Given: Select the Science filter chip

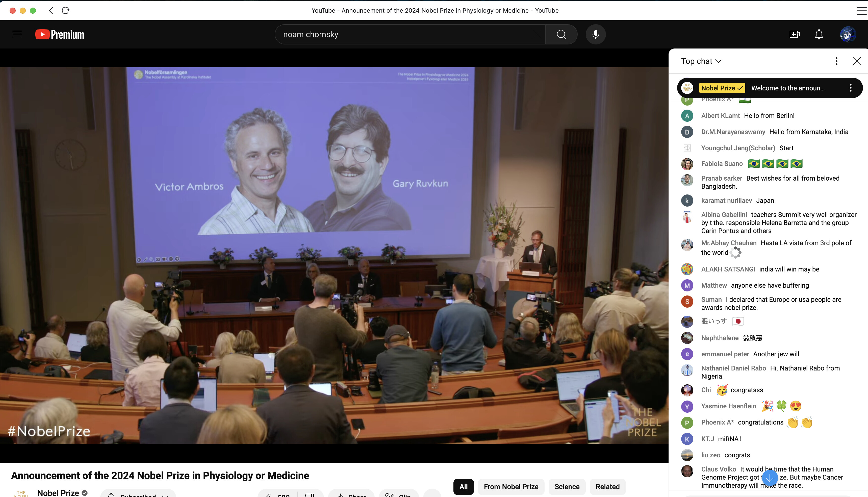Looking at the screenshot, I should (x=567, y=486).
